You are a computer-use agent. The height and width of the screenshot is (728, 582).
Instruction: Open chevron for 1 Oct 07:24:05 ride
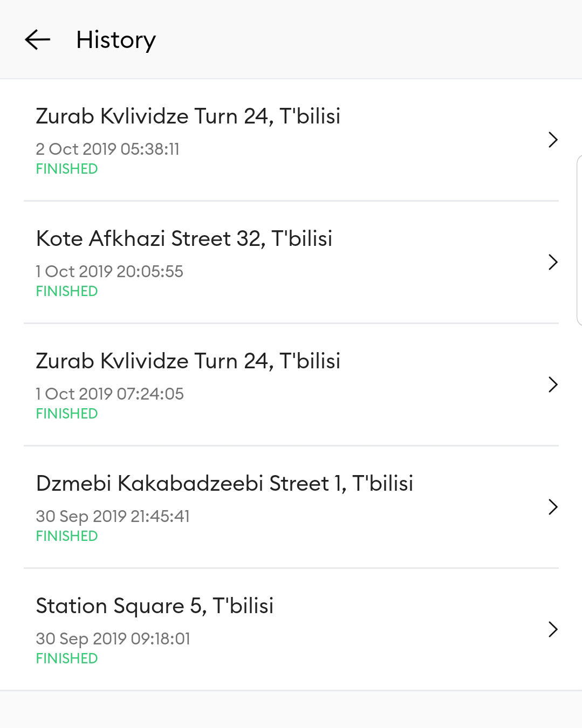pos(553,384)
